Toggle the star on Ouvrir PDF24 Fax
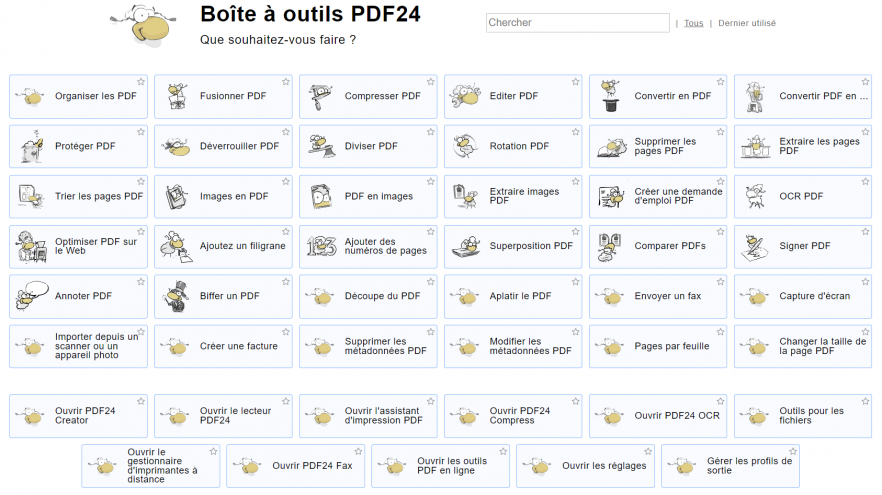The width and height of the screenshot is (882, 495). (358, 452)
